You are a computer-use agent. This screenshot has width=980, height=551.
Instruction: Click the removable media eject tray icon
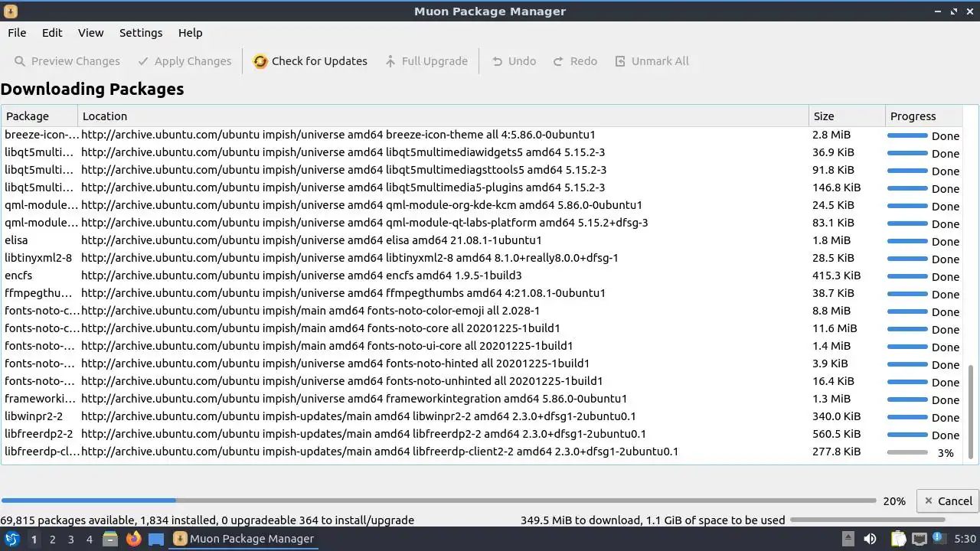(848, 539)
